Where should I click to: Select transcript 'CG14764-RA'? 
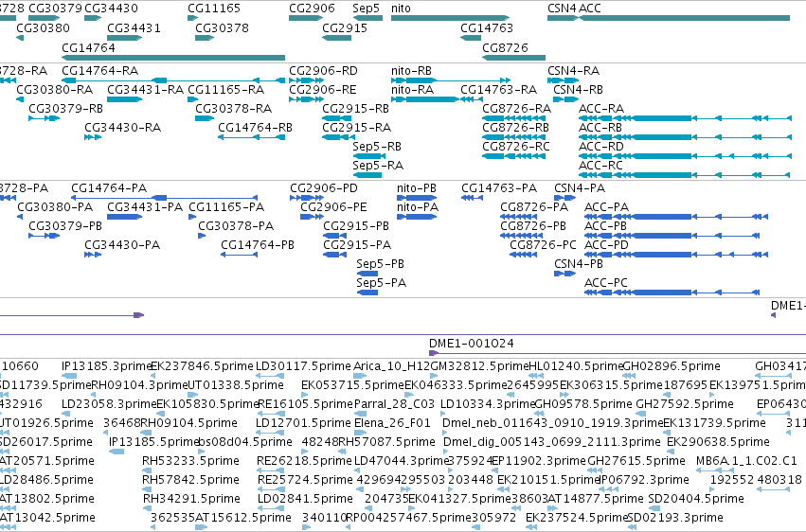[99, 70]
